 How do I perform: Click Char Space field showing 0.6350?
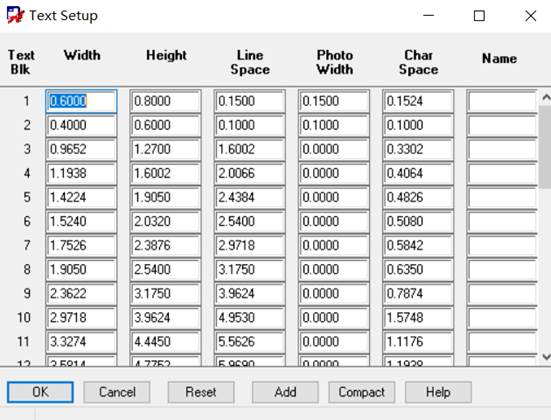(x=418, y=270)
